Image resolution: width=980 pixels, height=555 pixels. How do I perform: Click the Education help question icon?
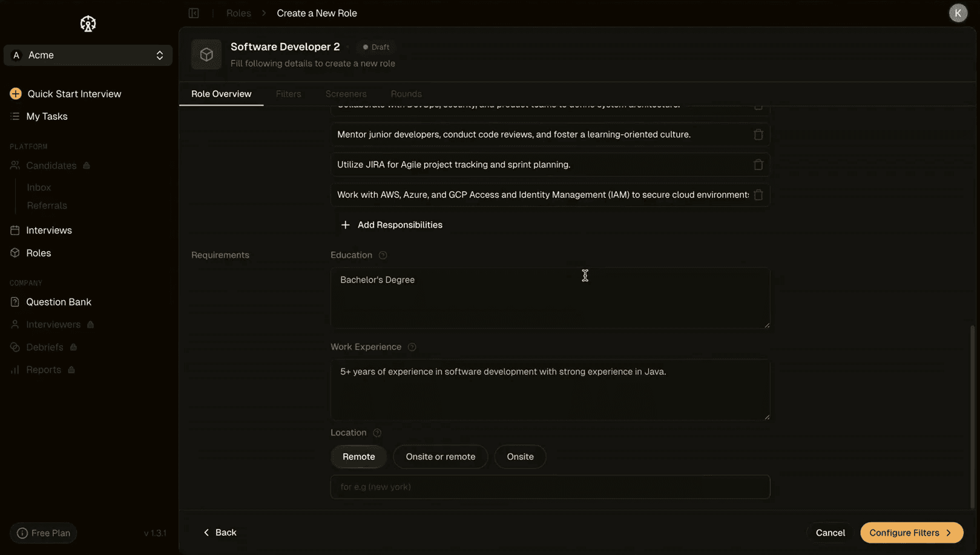[x=383, y=255]
